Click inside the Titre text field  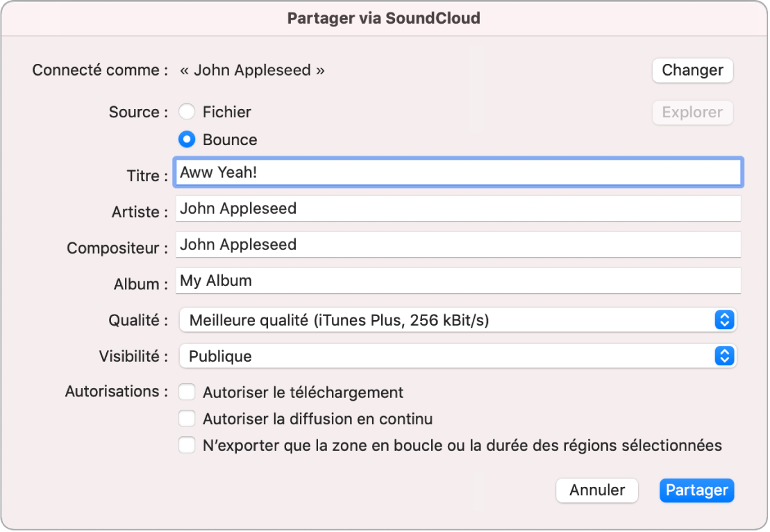click(458, 174)
